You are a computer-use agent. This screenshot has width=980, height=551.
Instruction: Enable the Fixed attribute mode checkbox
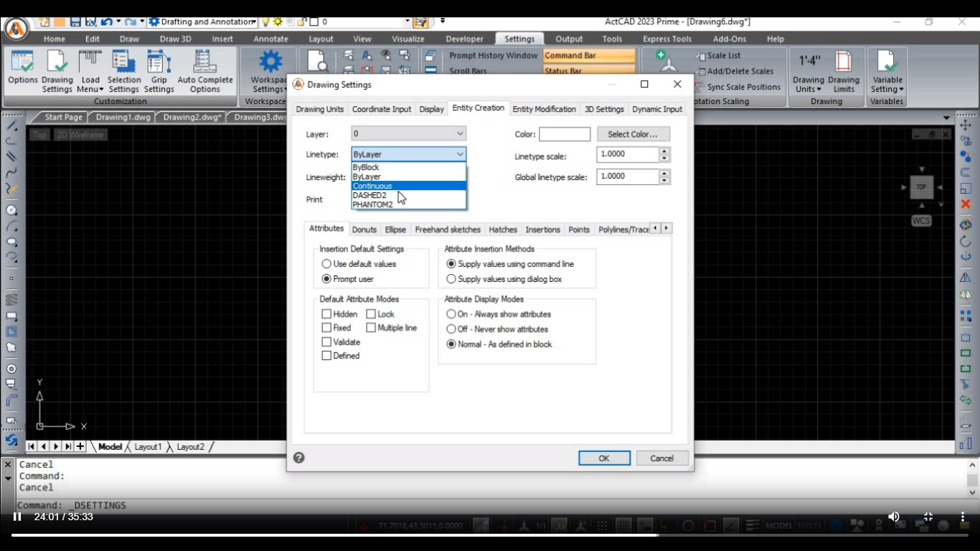point(326,328)
